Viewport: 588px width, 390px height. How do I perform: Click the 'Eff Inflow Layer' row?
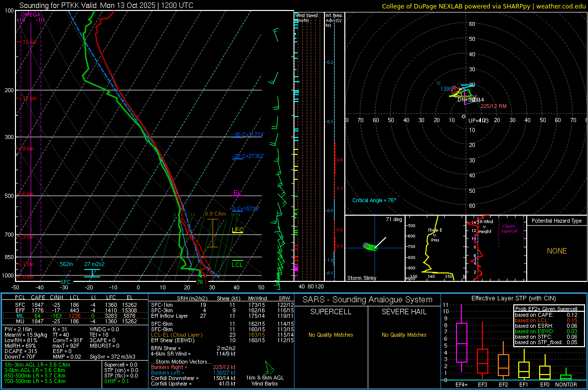222,316
